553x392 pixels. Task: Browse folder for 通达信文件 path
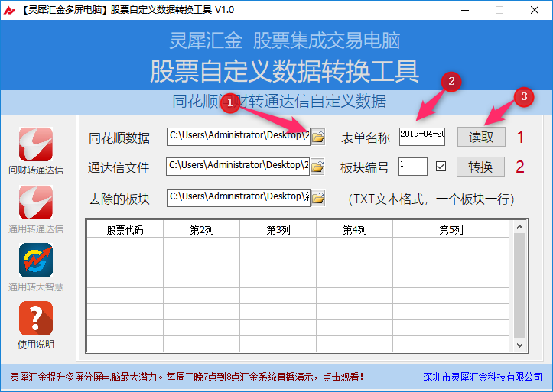317,167
